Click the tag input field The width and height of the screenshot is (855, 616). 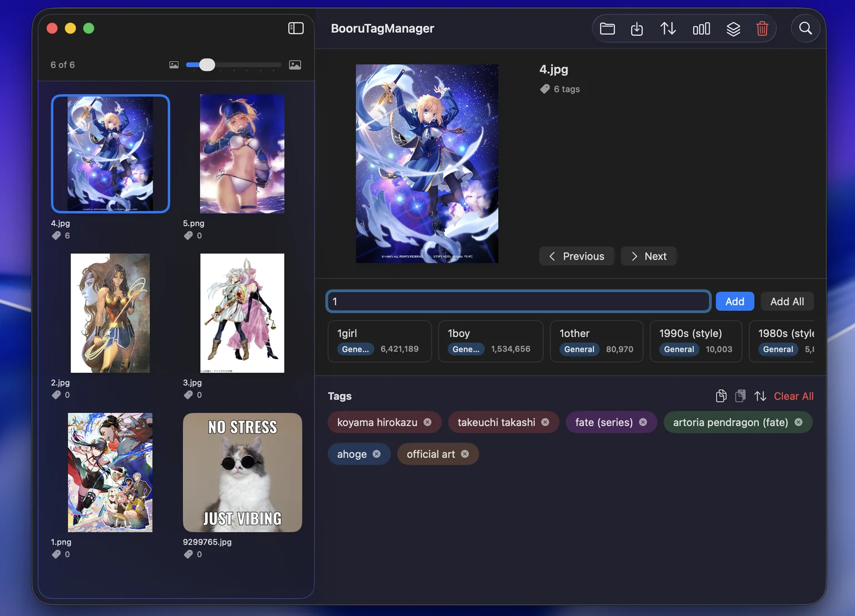point(518,301)
